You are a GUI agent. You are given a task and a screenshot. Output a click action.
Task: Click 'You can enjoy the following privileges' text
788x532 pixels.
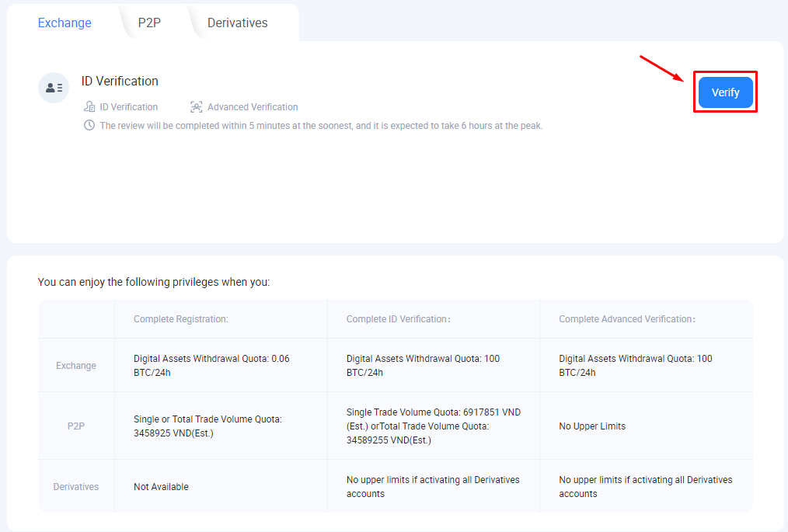154,282
